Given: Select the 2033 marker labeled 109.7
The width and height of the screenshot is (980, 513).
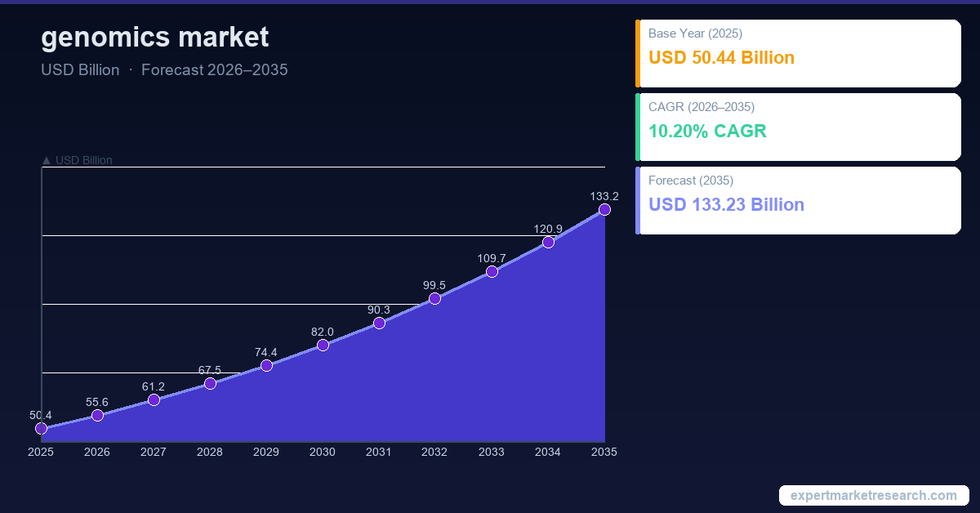Looking at the screenshot, I should click(x=492, y=271).
